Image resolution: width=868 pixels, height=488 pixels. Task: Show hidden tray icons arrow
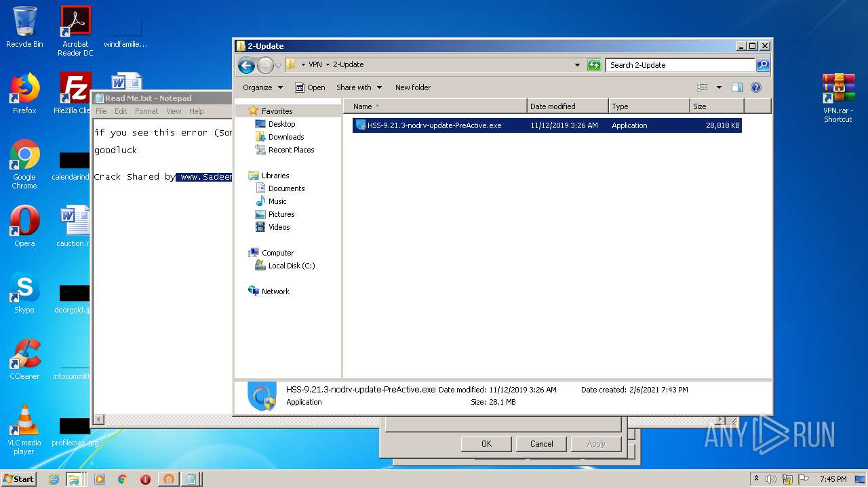(757, 479)
